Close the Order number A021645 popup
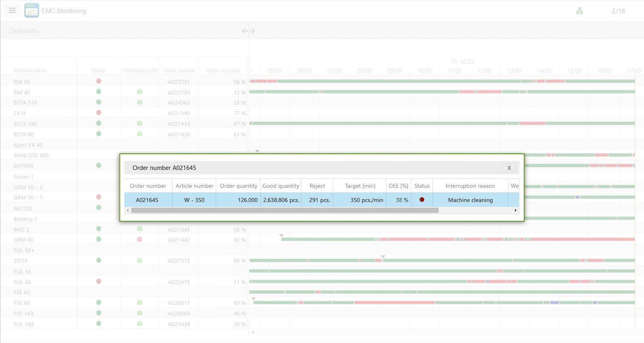Screen dimensions: 644x343 (509, 168)
